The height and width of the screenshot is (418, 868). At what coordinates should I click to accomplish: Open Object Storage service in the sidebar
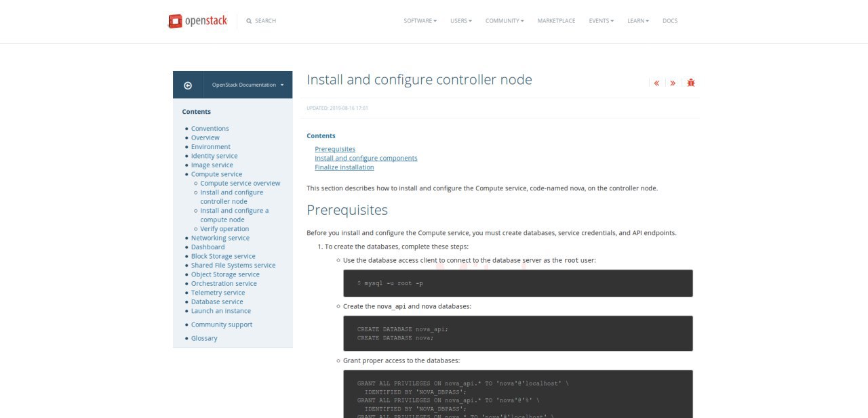pos(225,274)
